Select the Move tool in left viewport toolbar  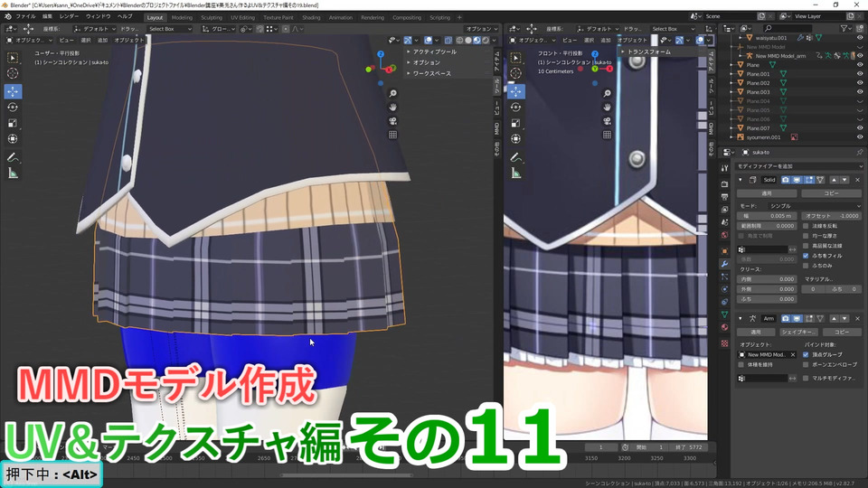pos(13,90)
